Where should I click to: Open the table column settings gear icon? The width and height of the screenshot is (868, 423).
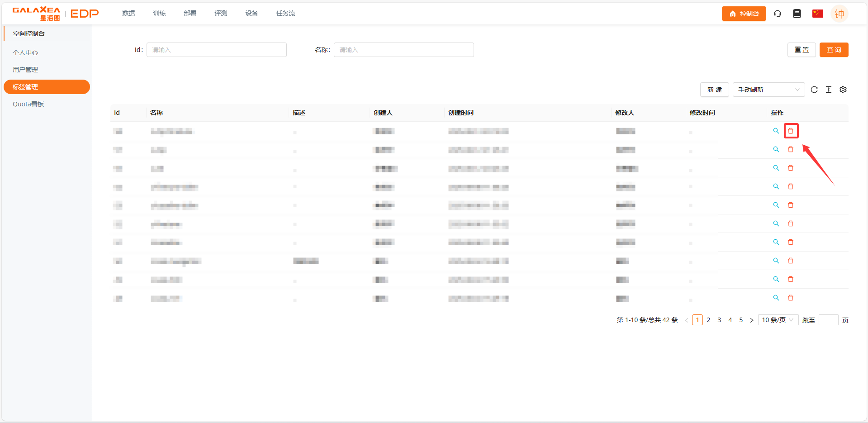[x=843, y=90]
